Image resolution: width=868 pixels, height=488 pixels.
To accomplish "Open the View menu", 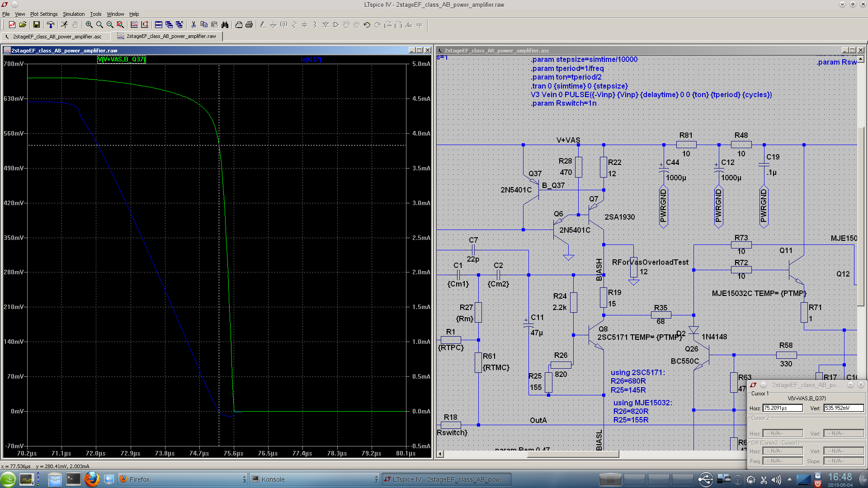I will pyautogui.click(x=20, y=14).
